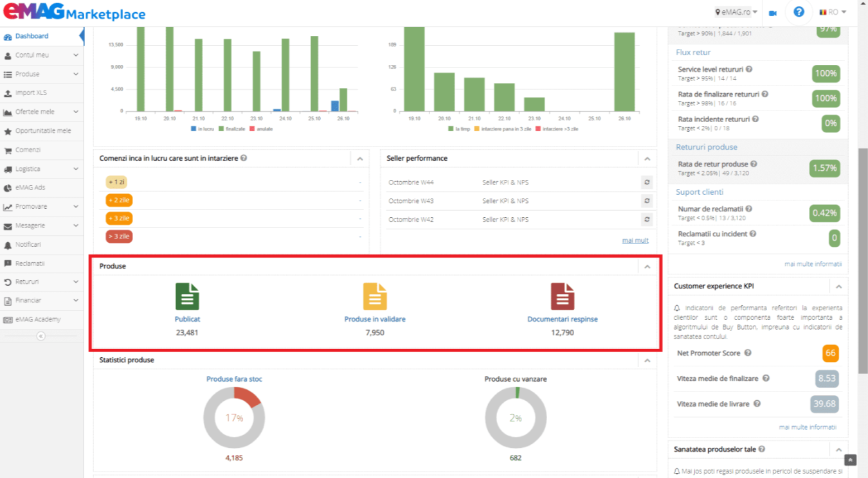868x478 pixels.
Task: Collapse the Produse panel
Action: 647,267
